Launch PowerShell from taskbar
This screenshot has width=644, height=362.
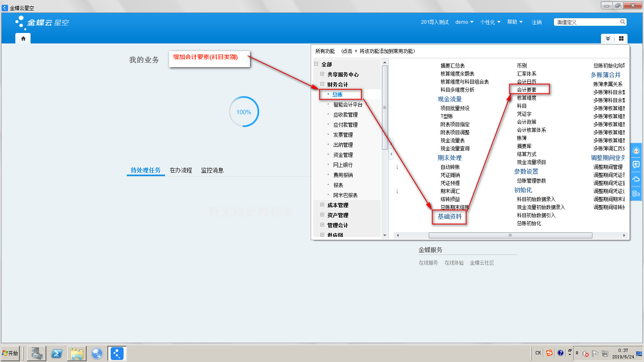(57, 354)
